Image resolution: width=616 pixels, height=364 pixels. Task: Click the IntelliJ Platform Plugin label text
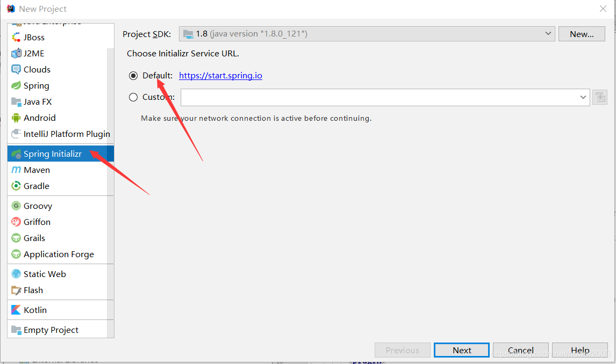(67, 134)
